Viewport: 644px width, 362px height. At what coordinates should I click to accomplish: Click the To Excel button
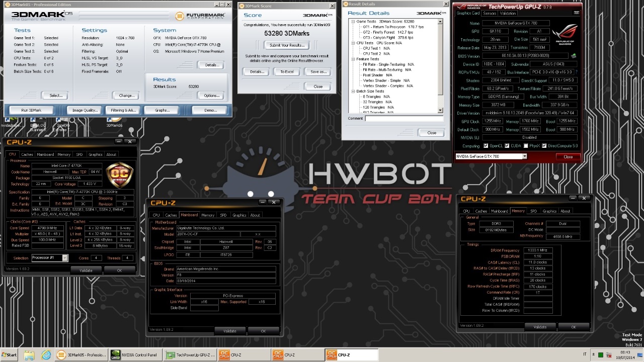click(287, 72)
